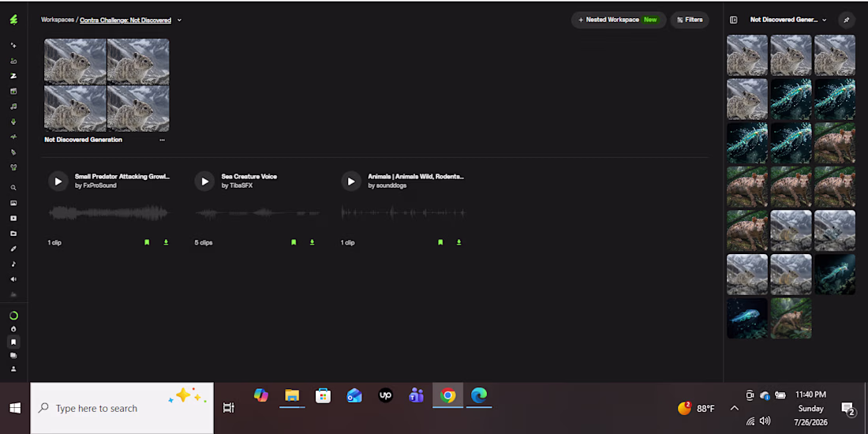The image size is (868, 434).
Task: Toggle bookmark on Small Predator Attacking Growl
Action: (147, 242)
